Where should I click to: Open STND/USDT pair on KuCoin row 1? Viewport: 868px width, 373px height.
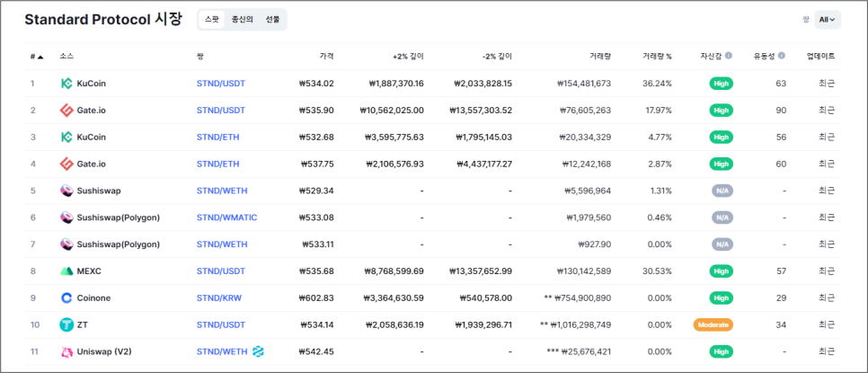click(x=221, y=84)
